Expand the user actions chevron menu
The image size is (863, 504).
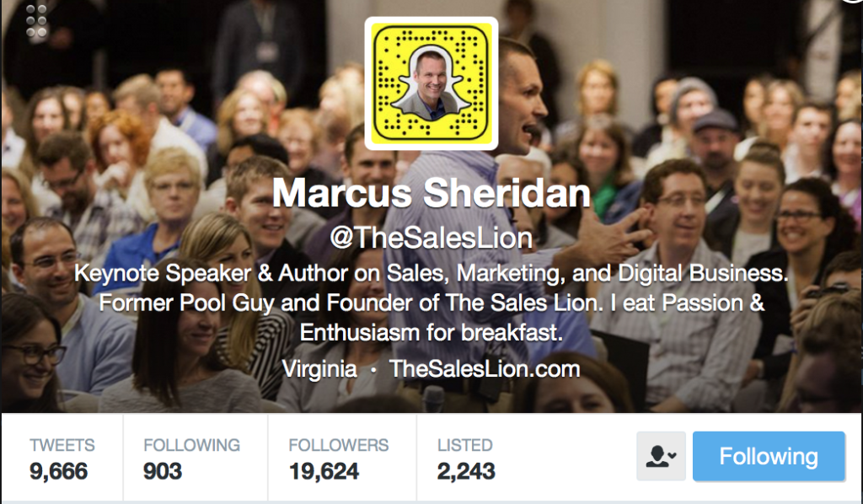(673, 456)
